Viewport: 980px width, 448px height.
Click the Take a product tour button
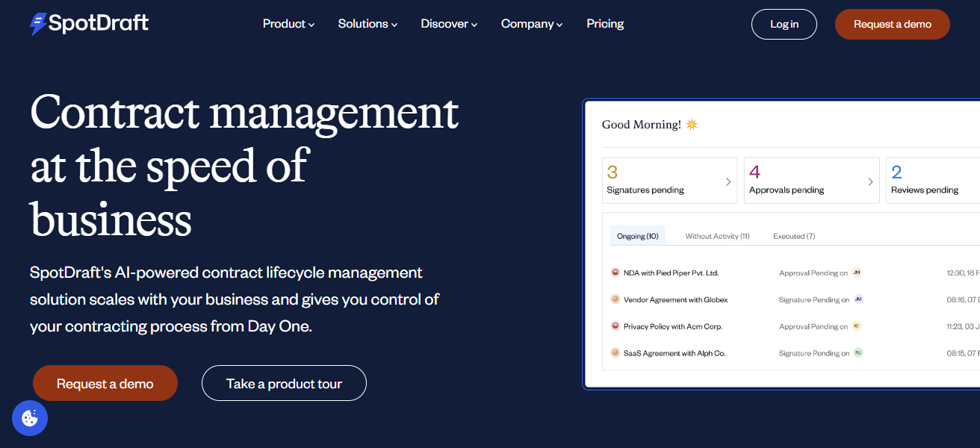[284, 384]
